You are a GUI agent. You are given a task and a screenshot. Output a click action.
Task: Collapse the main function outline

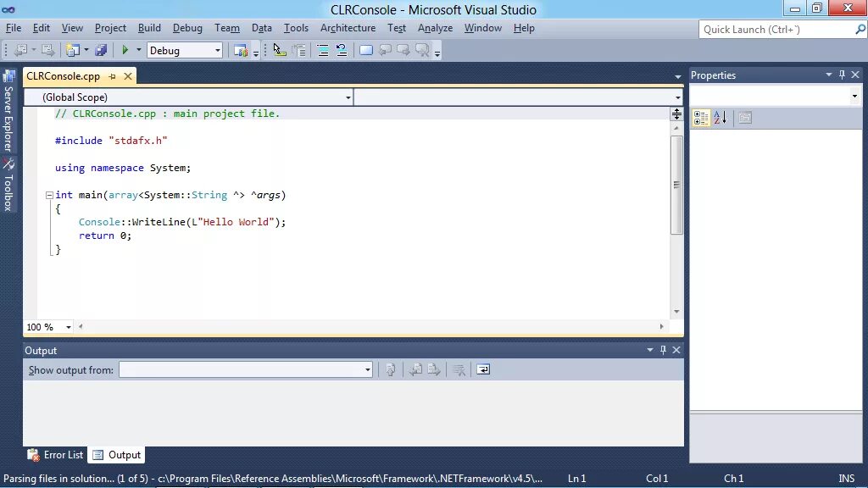49,195
